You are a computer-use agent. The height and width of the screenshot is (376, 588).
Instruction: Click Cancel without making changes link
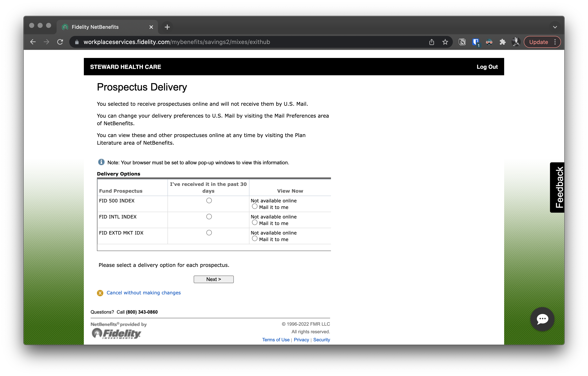(143, 293)
